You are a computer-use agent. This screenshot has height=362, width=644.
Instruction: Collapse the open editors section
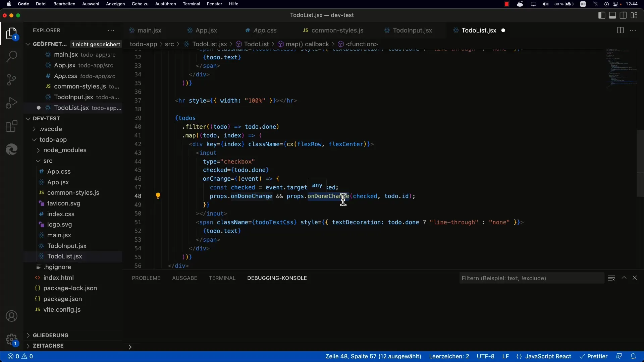coord(28,44)
